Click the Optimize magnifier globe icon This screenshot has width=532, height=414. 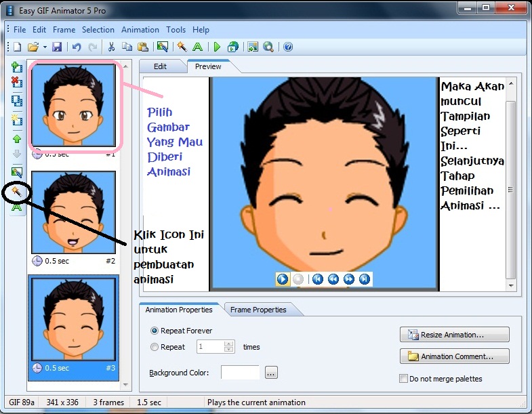pyautogui.click(x=268, y=47)
